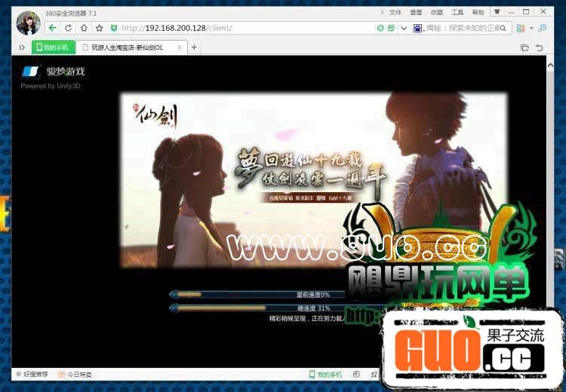Open the home page via house icon
Image resolution: width=566 pixels, height=392 pixels.
[84, 28]
